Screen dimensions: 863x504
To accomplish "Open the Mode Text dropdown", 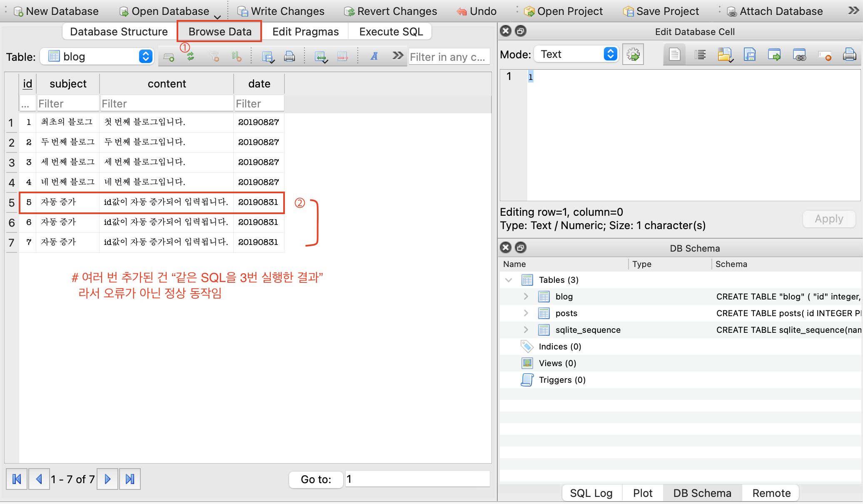I will [610, 54].
